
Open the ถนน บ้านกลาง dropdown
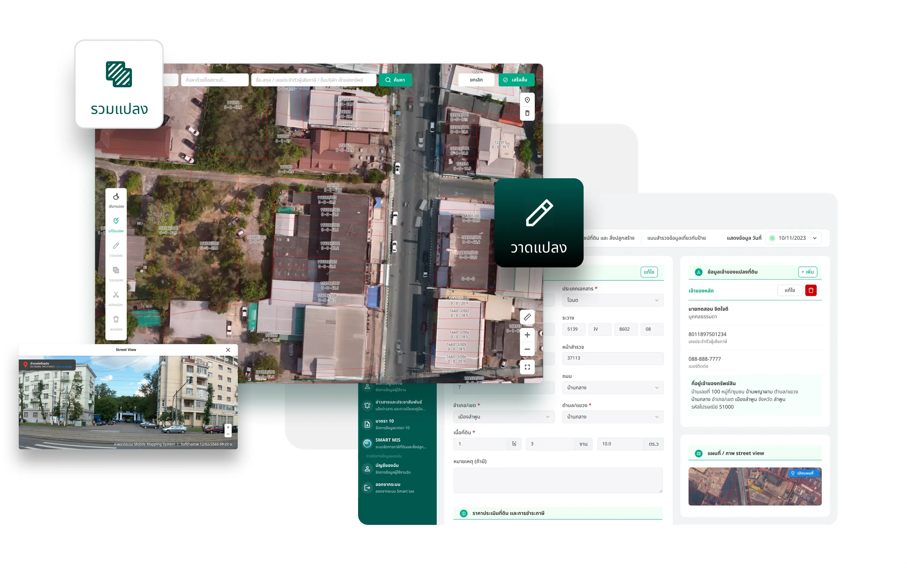point(612,387)
